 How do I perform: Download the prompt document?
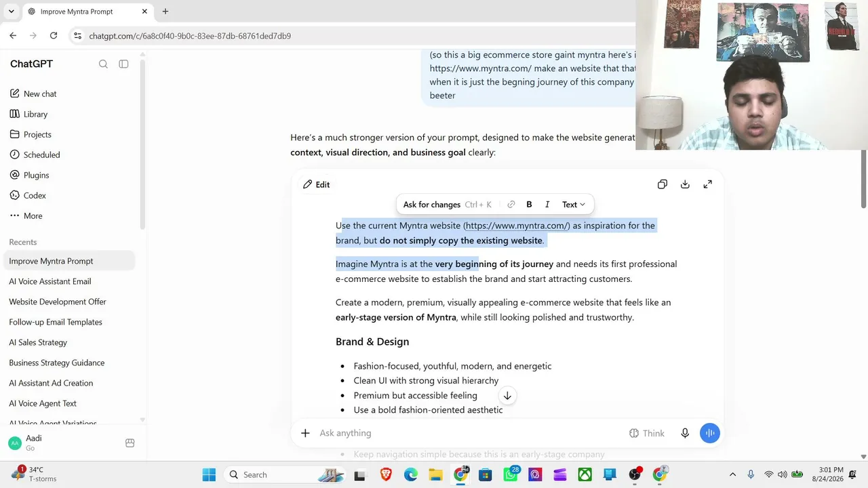point(685,184)
